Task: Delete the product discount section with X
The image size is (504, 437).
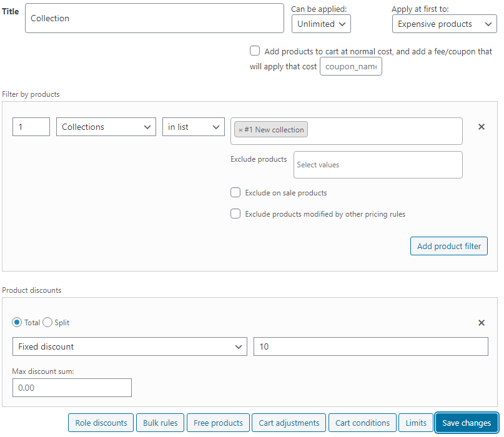Action: coord(481,323)
